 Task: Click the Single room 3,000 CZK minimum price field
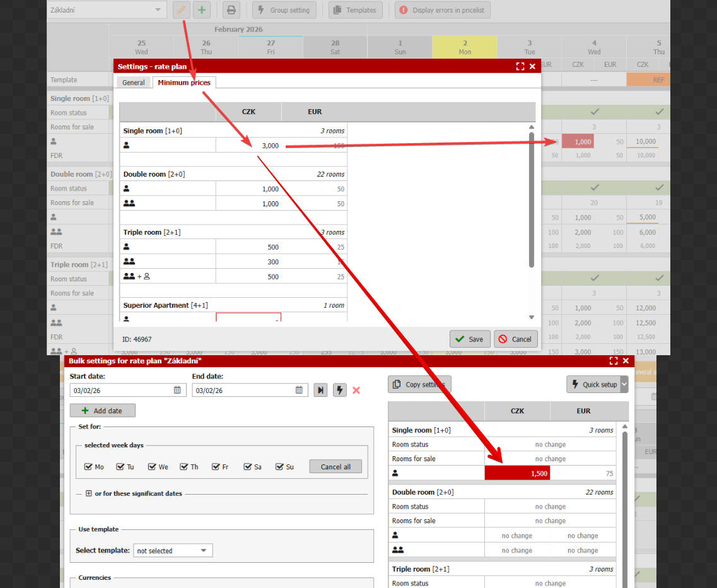248,146
